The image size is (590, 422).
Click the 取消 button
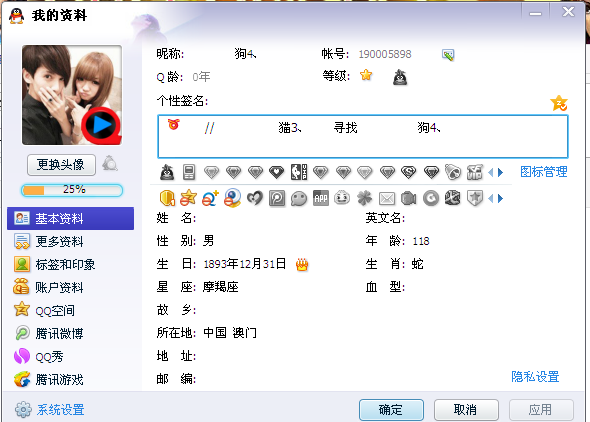pos(466,410)
